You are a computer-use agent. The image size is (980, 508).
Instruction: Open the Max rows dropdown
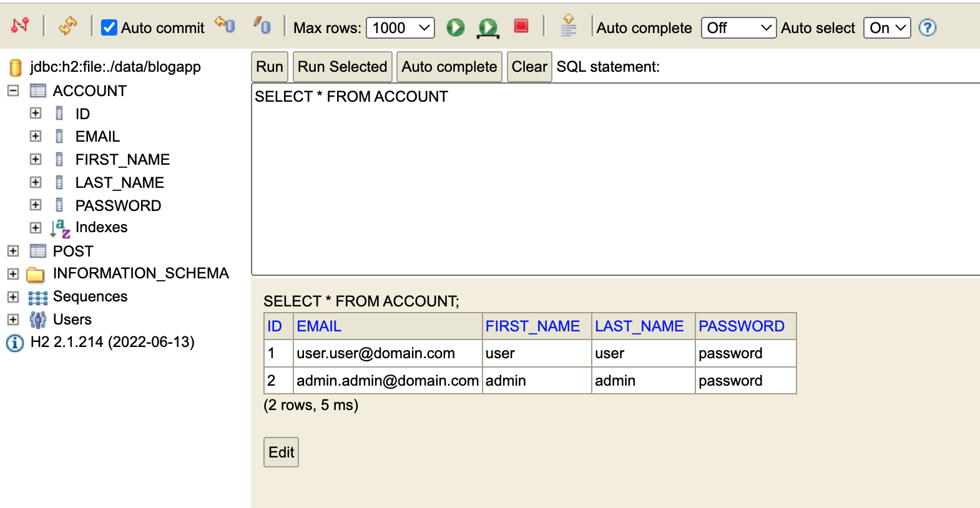pos(400,27)
